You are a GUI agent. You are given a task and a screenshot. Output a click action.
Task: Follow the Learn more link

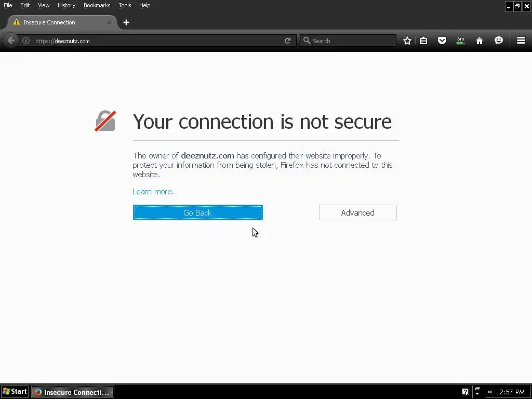click(155, 192)
